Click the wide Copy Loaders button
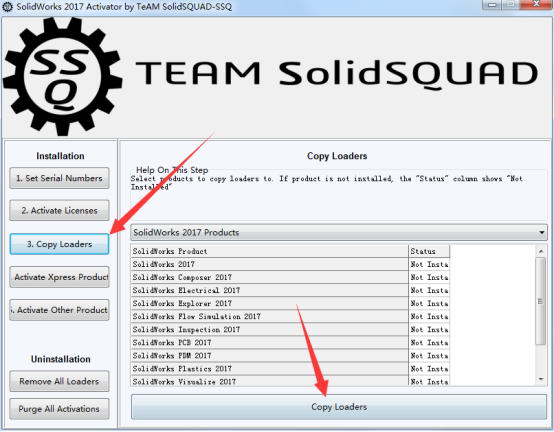 [339, 407]
